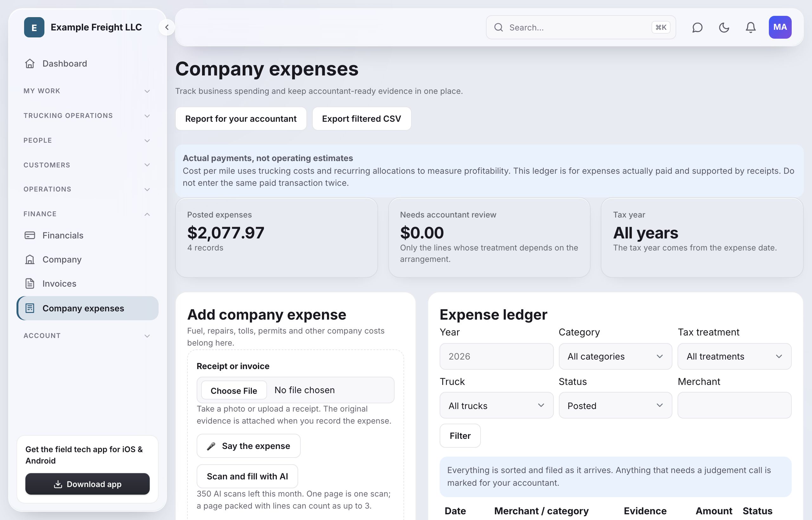Collapse the Finance section

click(87, 214)
